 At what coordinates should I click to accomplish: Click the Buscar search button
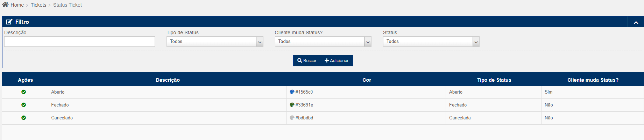(x=307, y=60)
